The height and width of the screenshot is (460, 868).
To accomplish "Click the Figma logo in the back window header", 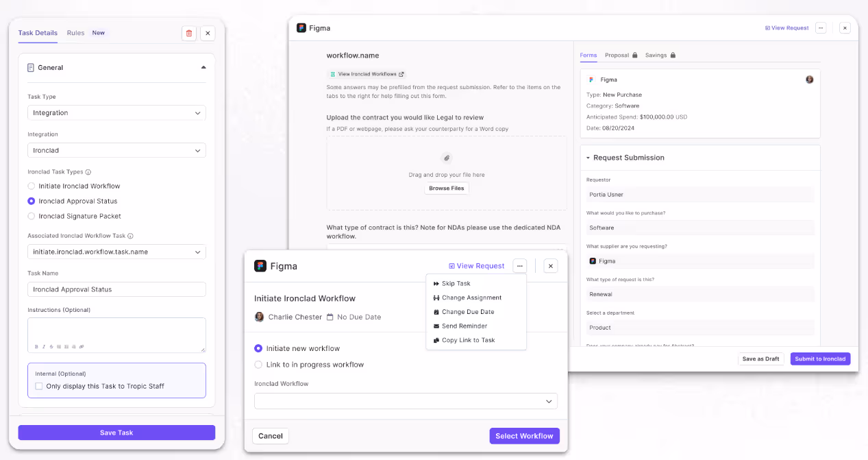I will click(x=301, y=28).
